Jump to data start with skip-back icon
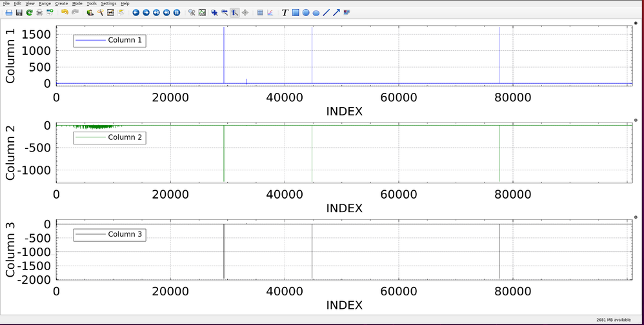 156,13
